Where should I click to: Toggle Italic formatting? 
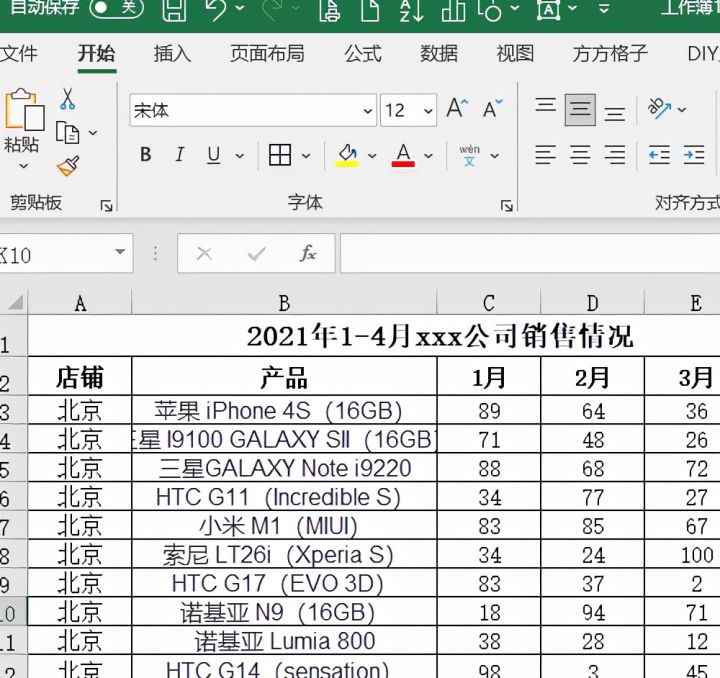coord(180,155)
